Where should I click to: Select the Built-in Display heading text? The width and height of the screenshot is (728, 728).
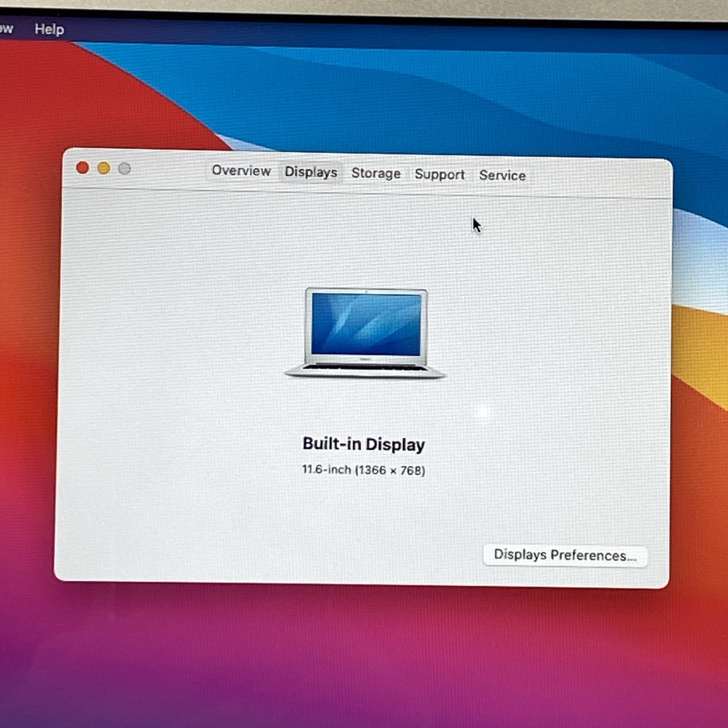pos(364,444)
